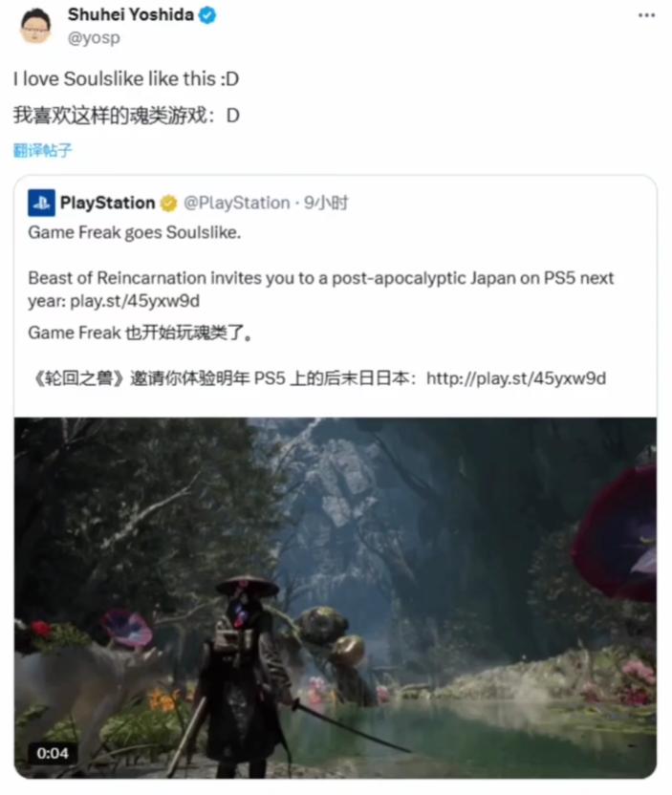Click the 《轮回之兽》 translated game title text
Viewport: 672px width, 795px height.
pyautogui.click(x=78, y=378)
